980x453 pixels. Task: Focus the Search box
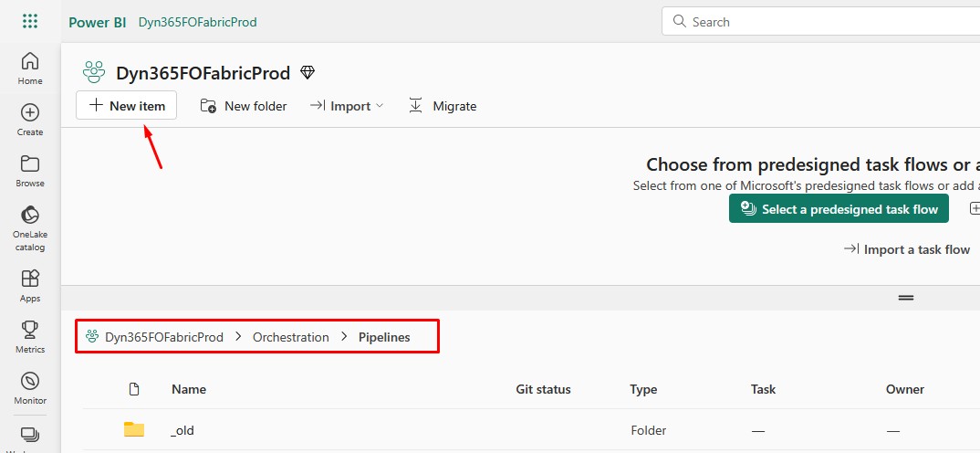click(820, 22)
